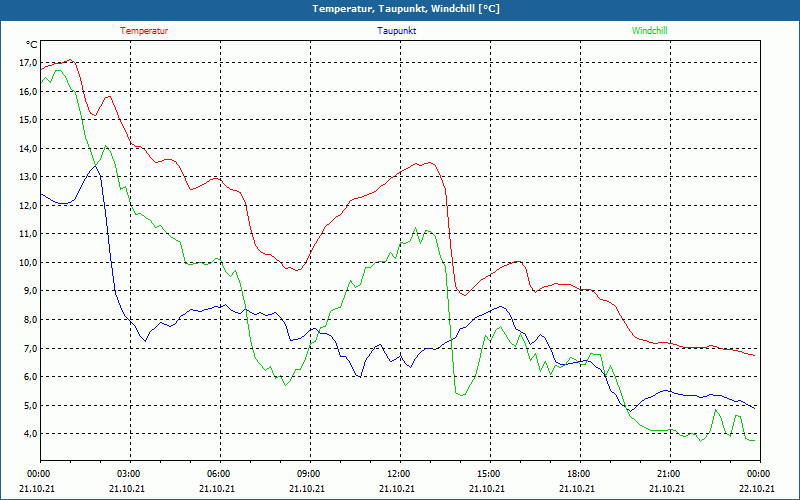Image resolution: width=800 pixels, height=500 pixels.
Task: Click the 8,0 y-axis value
Action: [30, 319]
